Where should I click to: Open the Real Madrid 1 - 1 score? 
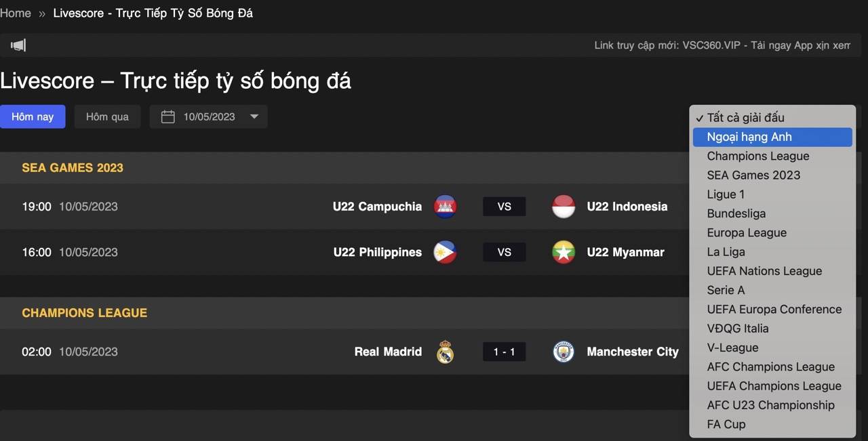coord(504,352)
